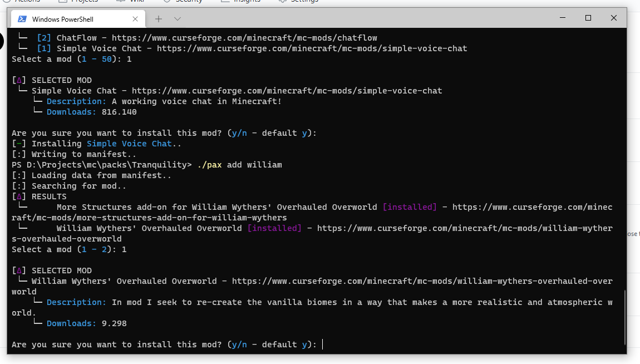Click 'Installing Simple Voice Chat..' line
Screen dimensions: 640x364
96,144
